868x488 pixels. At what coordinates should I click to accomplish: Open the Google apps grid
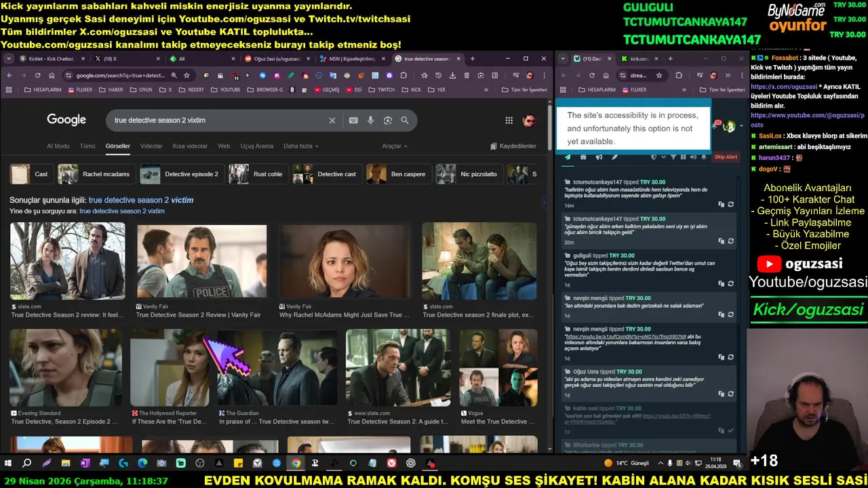point(509,120)
